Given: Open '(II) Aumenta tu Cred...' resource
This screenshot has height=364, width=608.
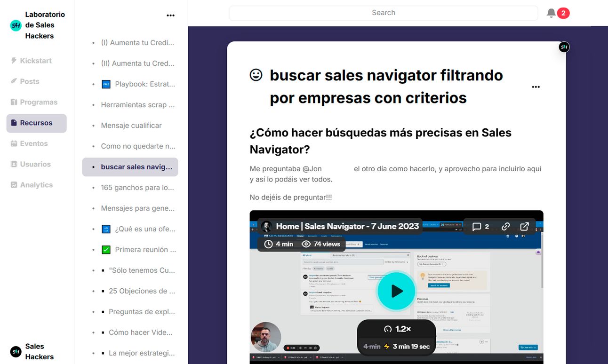Looking at the screenshot, I should tap(137, 63).
